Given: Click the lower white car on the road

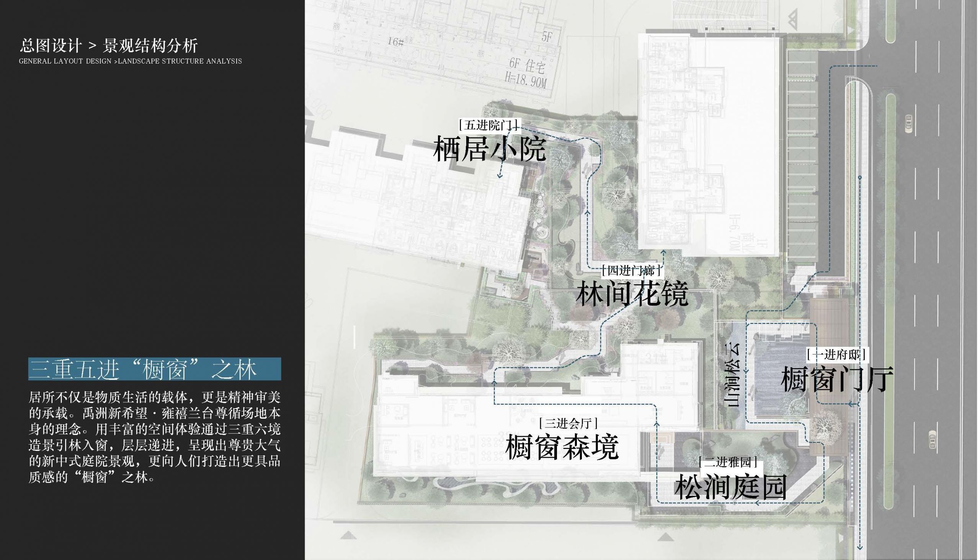Looking at the screenshot, I should pos(933,439).
